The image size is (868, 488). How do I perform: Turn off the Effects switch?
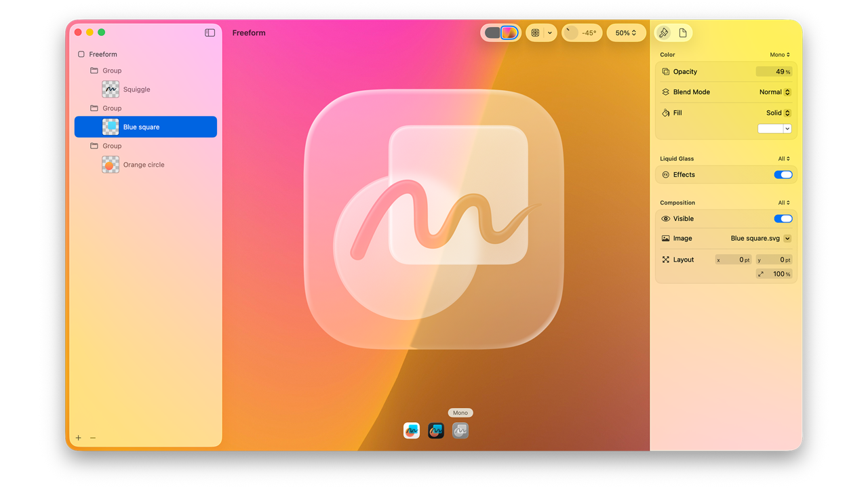(x=783, y=175)
